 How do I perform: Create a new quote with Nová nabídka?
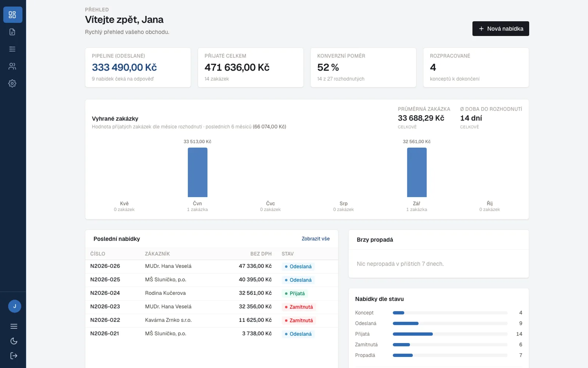coord(501,29)
